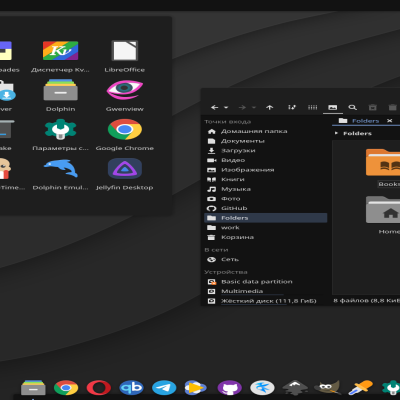Image resolution: width=400 pixels, height=400 pixels.
Task: Expand the breadcrumb arrow before Folders
Action: [x=336, y=133]
